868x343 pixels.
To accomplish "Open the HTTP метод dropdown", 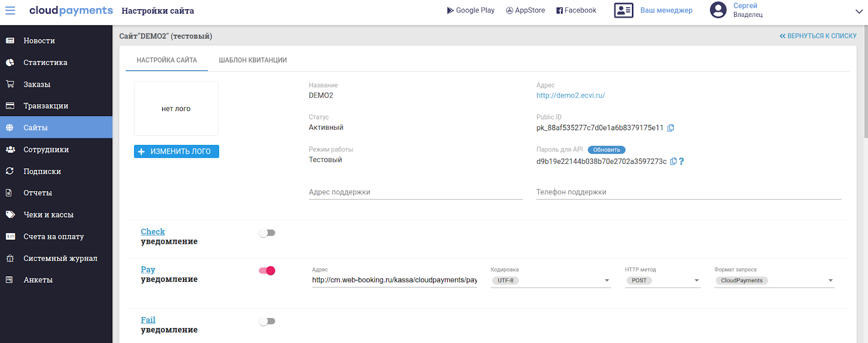I will 697,281.
